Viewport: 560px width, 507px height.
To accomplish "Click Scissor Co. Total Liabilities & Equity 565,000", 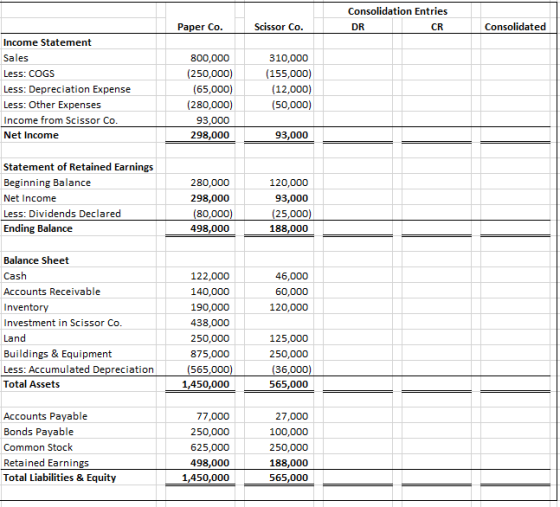I will pyautogui.click(x=289, y=478).
